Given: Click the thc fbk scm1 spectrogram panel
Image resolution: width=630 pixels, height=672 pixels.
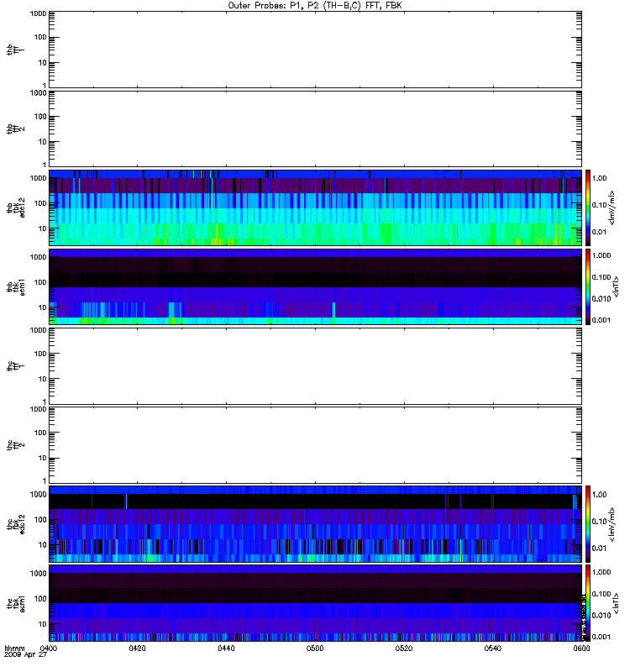Looking at the screenshot, I should pyautogui.click(x=316, y=603).
